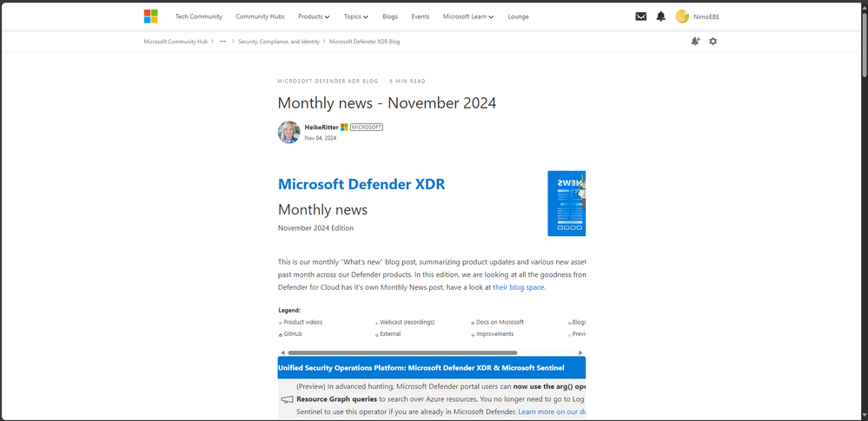Screen dimensions: 868x421
Task: Expand the Products dropdown menu
Action: [x=314, y=16]
